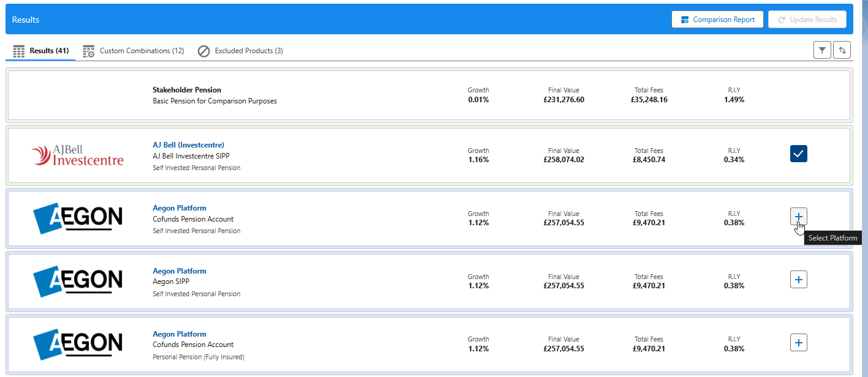Uncheck the AJ Bell Investcentre SIPP checkbox

click(x=799, y=154)
